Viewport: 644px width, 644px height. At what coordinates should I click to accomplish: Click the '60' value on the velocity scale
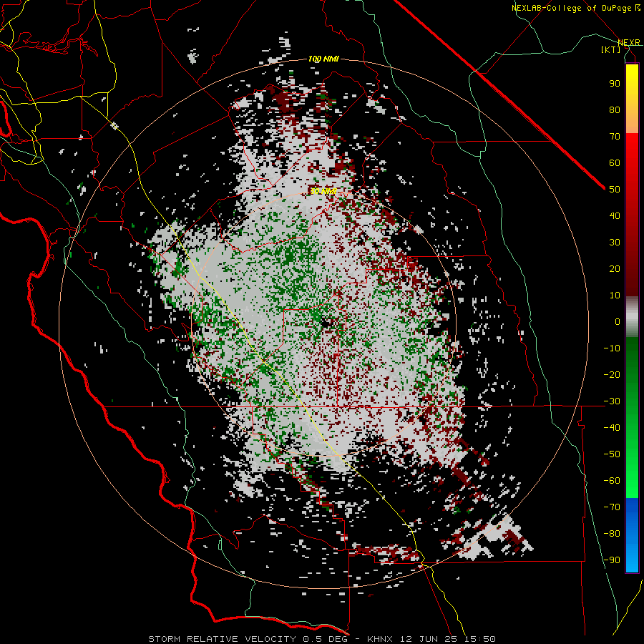(x=615, y=162)
